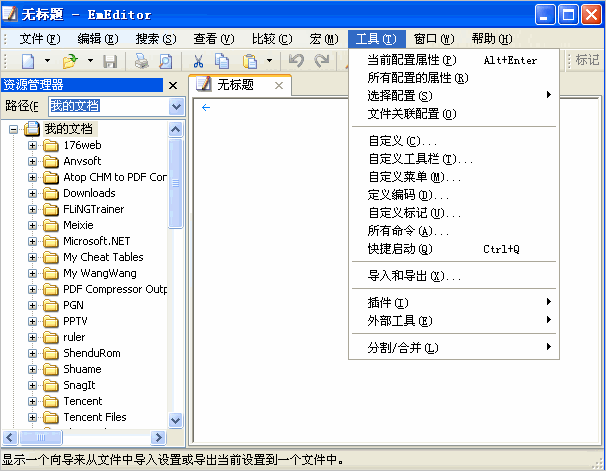
Task: Select the Shuame folder
Action: [82, 369]
